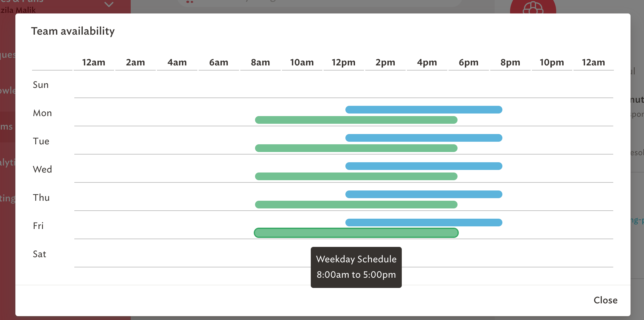Expand the account chevron near Malik
The image size is (644, 320).
pos(109,4)
